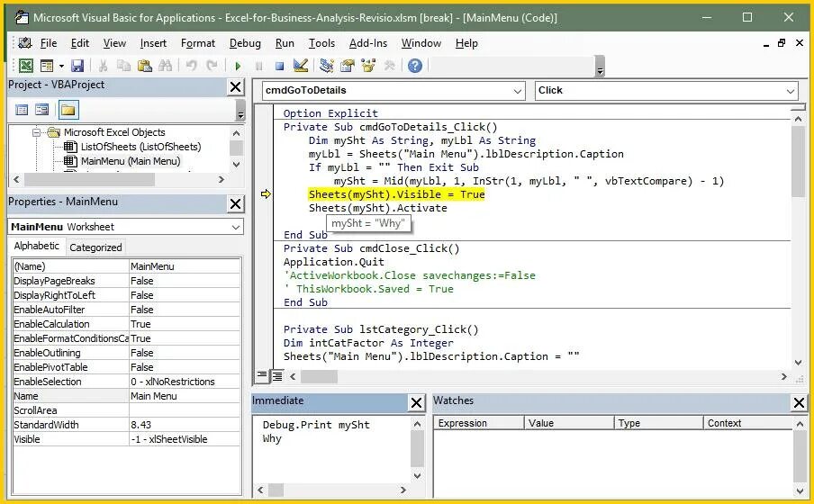Click the Object Browser toolbar icon
This screenshot has width=814, height=504.
(368, 66)
